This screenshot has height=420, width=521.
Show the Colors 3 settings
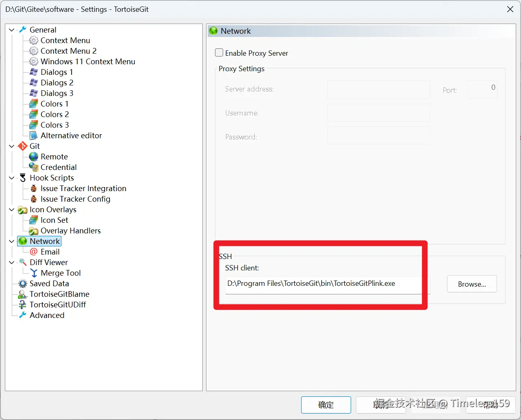coord(54,125)
